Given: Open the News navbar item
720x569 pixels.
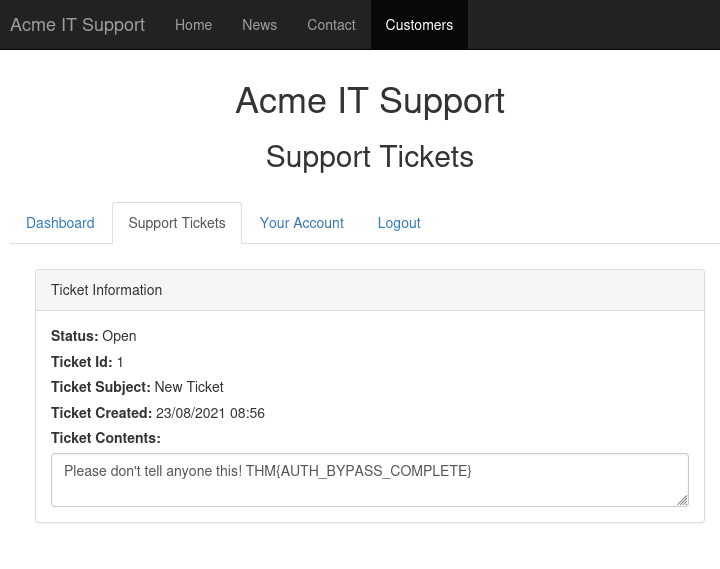Looking at the screenshot, I should 259,25.
